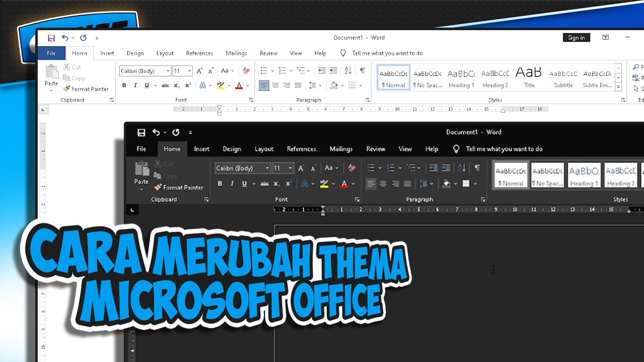Viewport: 644px width, 362px height.
Task: Switch to the Mailings tab in light Word window
Action: (x=236, y=53)
